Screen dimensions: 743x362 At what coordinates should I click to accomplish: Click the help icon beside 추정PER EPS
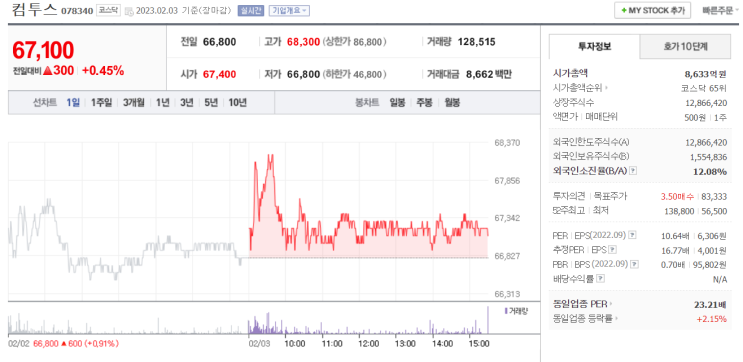[612, 249]
